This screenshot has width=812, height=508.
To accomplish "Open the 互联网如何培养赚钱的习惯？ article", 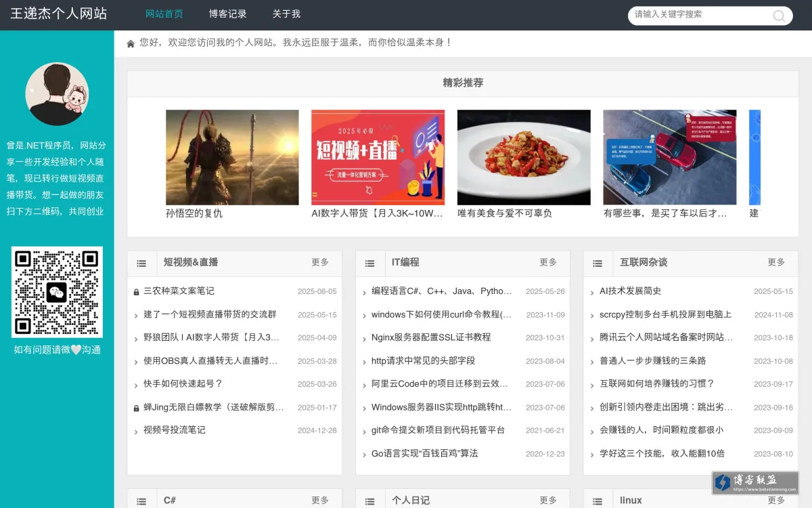I will coord(657,384).
